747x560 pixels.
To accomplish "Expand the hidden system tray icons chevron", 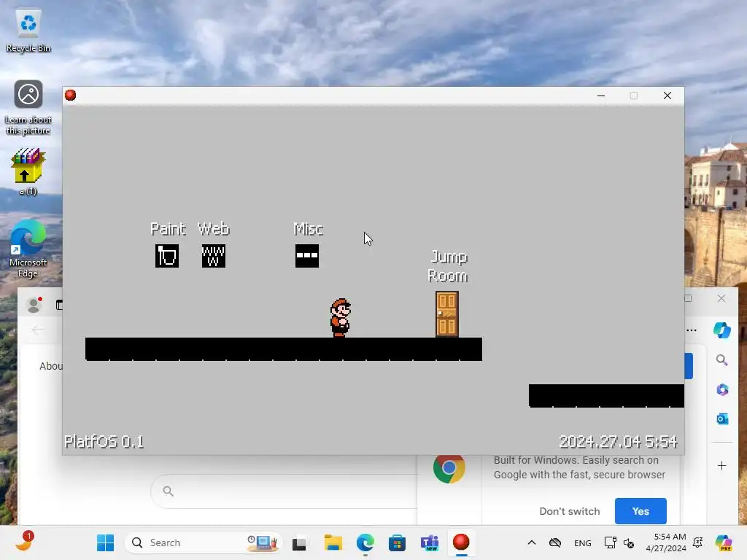I will (x=532, y=542).
